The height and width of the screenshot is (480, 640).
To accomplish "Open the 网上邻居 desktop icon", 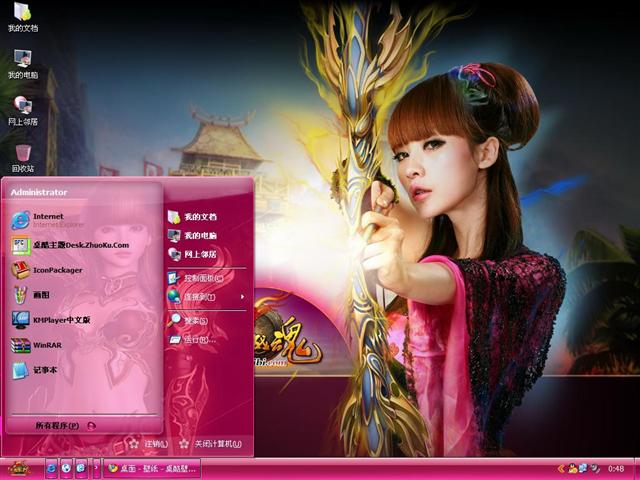I will tap(23, 111).
